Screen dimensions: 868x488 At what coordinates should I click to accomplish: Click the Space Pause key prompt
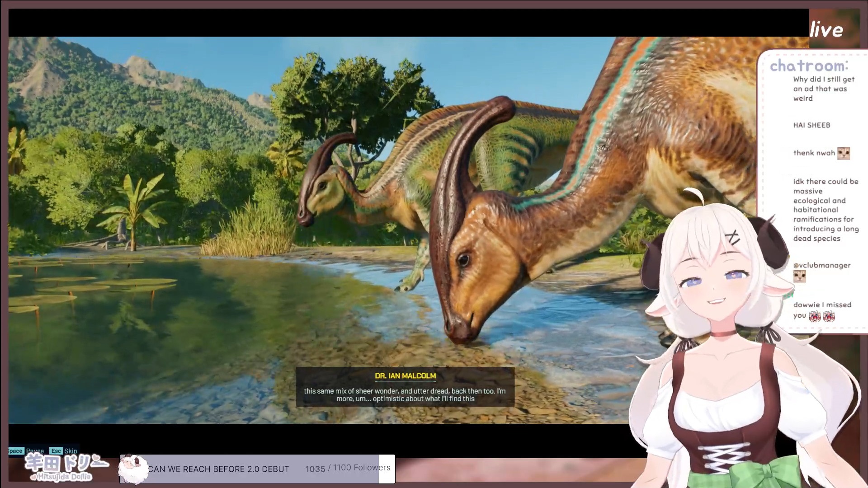pyautogui.click(x=26, y=450)
